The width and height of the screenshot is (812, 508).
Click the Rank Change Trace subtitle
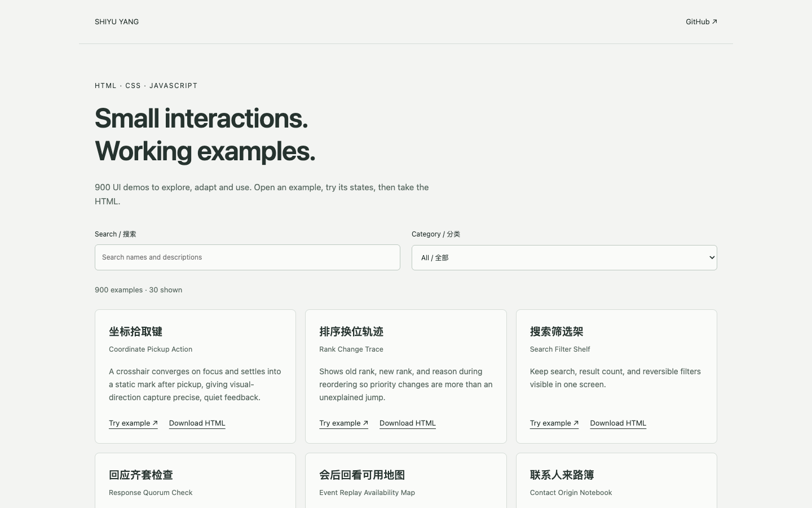[351, 349]
